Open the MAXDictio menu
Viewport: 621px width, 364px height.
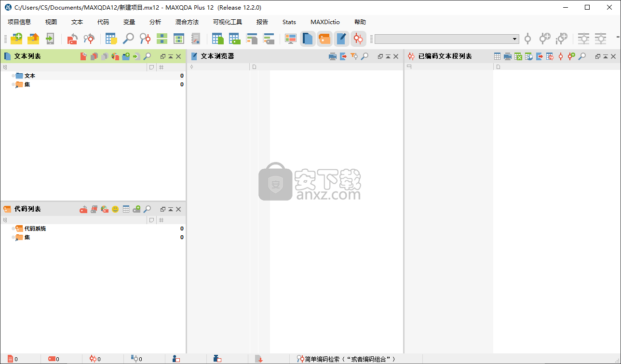click(x=325, y=22)
